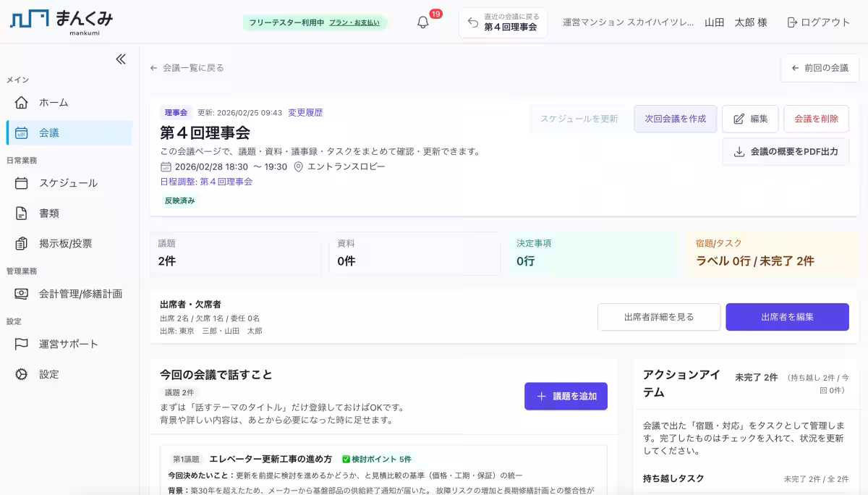This screenshot has height=495, width=868.
Task: Collapse the sidebar with the chevron
Action: [120, 59]
